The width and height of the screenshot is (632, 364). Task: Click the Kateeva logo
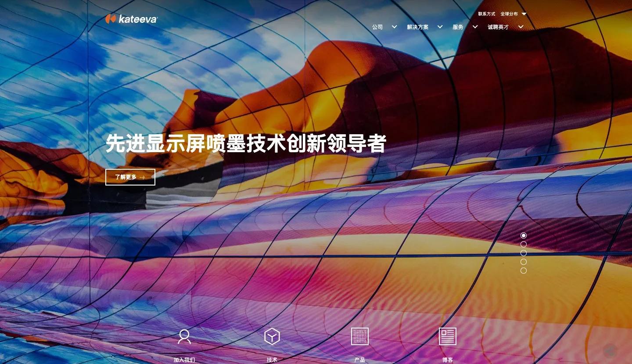[x=131, y=19]
